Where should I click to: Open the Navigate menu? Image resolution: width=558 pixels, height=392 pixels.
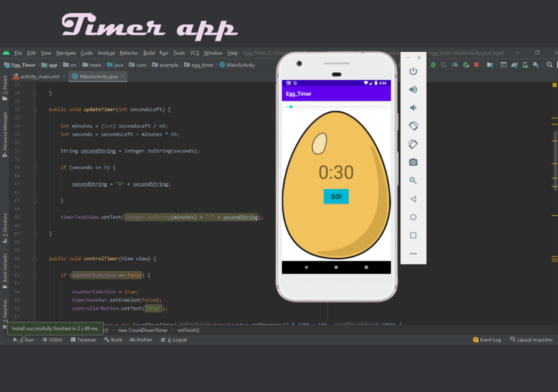pos(66,53)
